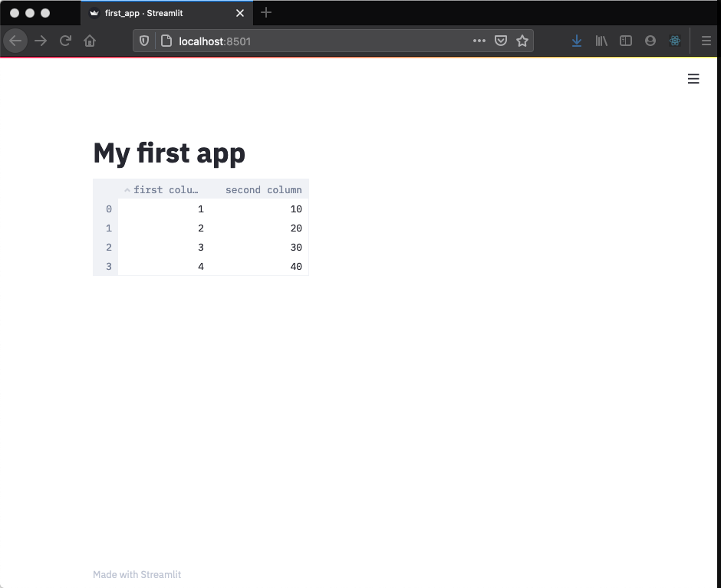Click the Firefox Account profile icon
721x588 pixels.
coord(650,41)
